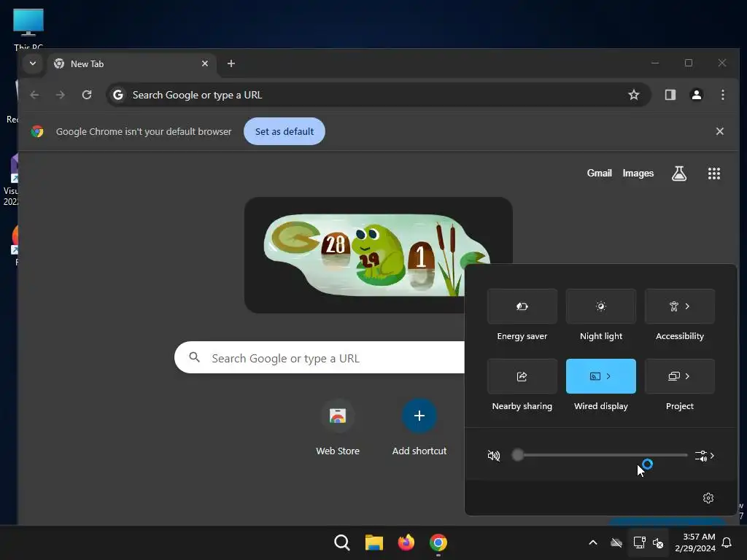Screen dimensions: 747x560
Task: Toggle Energy saver
Action: 522,306
